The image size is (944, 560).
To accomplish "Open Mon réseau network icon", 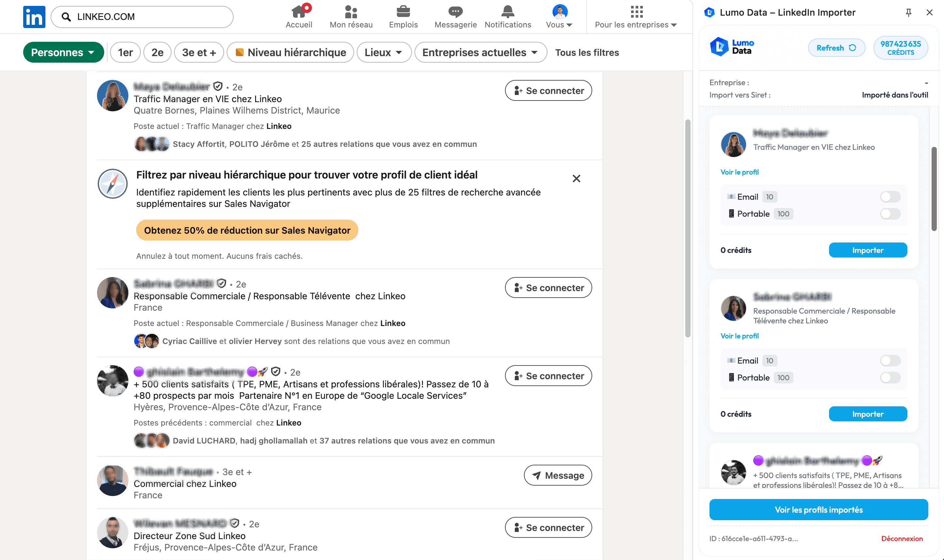I will coord(350,12).
